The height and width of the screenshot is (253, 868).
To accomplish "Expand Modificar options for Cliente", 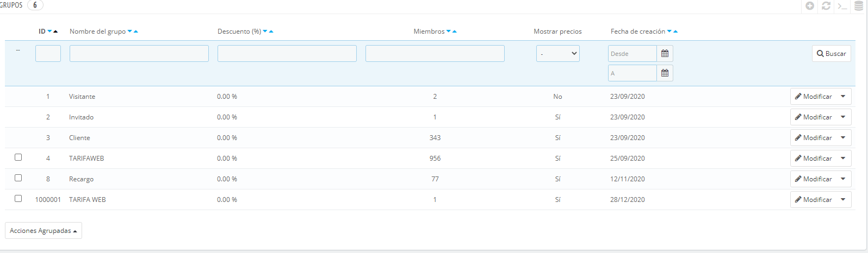I will tap(843, 138).
